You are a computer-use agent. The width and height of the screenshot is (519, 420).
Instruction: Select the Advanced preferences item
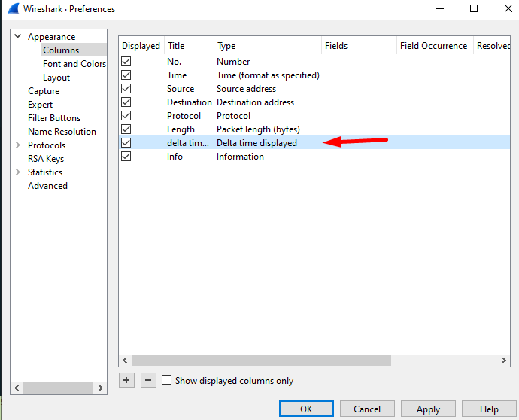[47, 186]
